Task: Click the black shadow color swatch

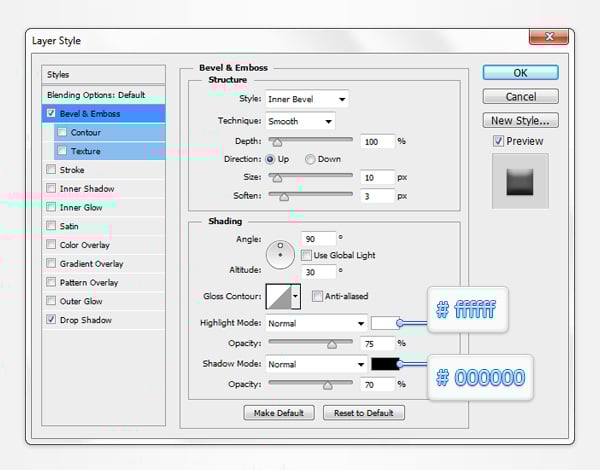Action: tap(384, 364)
